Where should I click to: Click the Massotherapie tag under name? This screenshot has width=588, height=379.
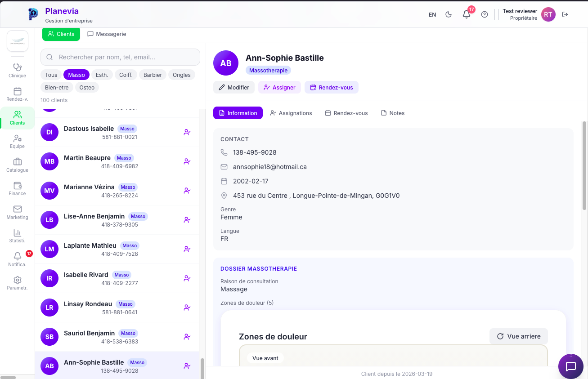(268, 70)
